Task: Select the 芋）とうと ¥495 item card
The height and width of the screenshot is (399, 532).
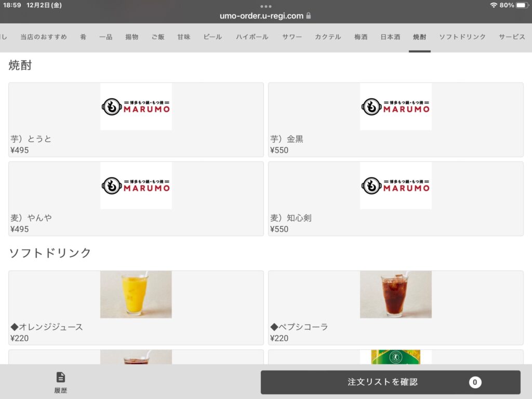Action: coord(136,120)
